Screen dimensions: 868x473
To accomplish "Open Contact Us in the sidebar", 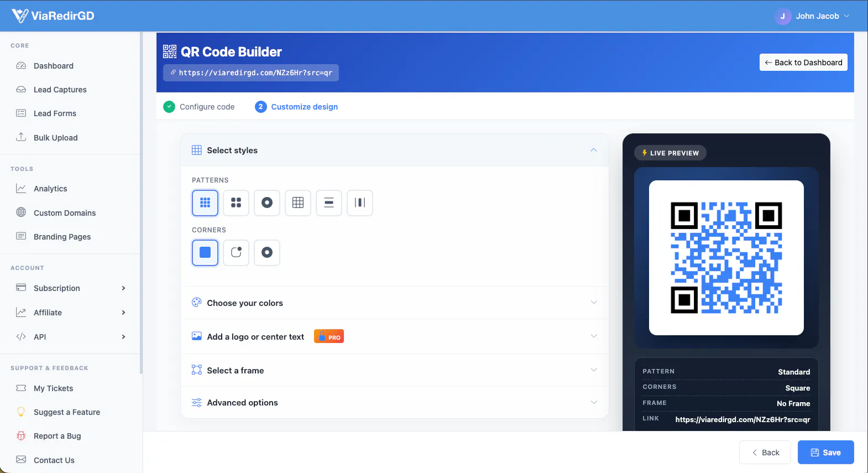I will point(70,460).
